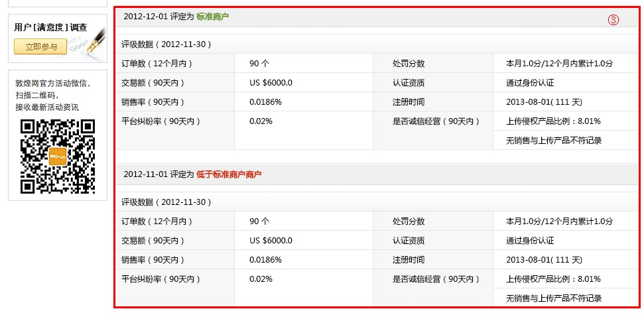Click 销售率 label in the 2012-11-01 table
Viewport: 644px width, 313px height.
[153, 259]
